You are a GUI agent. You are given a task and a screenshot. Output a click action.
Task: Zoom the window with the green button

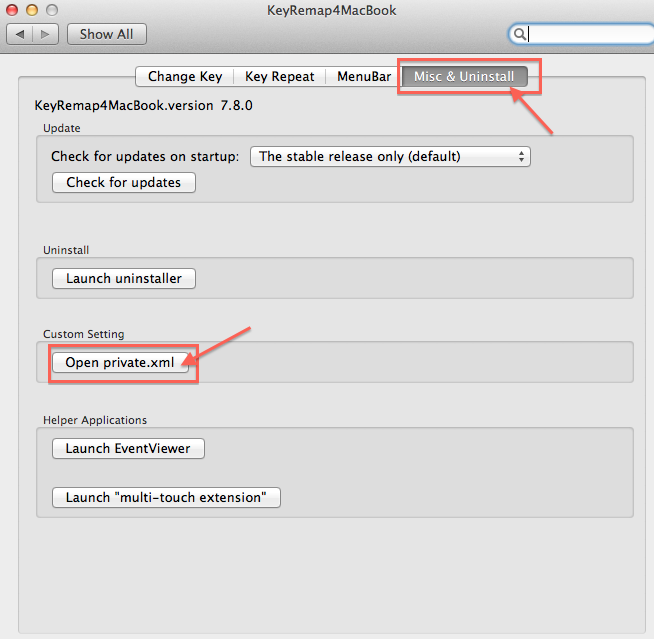click(50, 9)
